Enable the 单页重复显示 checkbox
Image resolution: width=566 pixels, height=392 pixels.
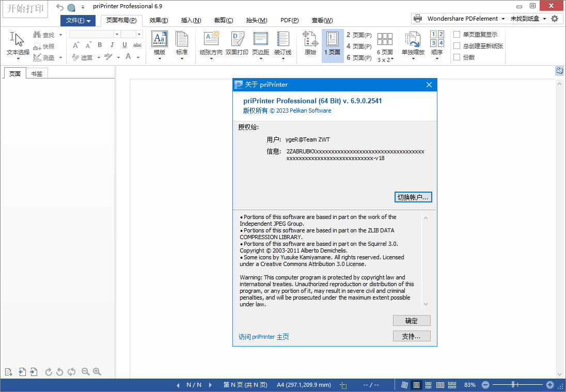pyautogui.click(x=457, y=35)
